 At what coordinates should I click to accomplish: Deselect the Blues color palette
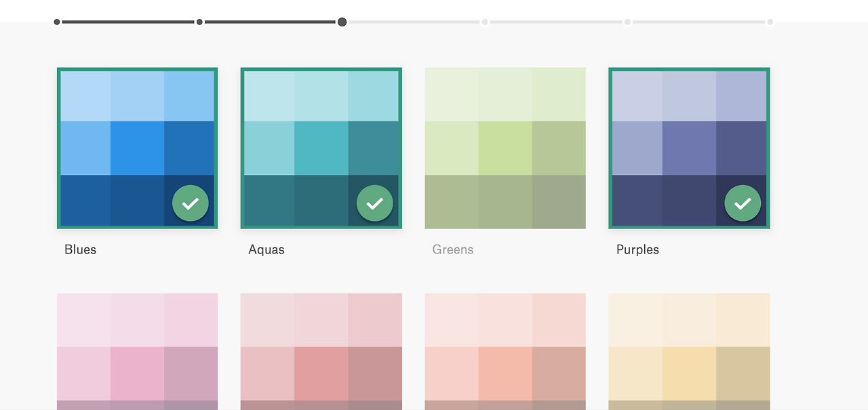tap(137, 148)
